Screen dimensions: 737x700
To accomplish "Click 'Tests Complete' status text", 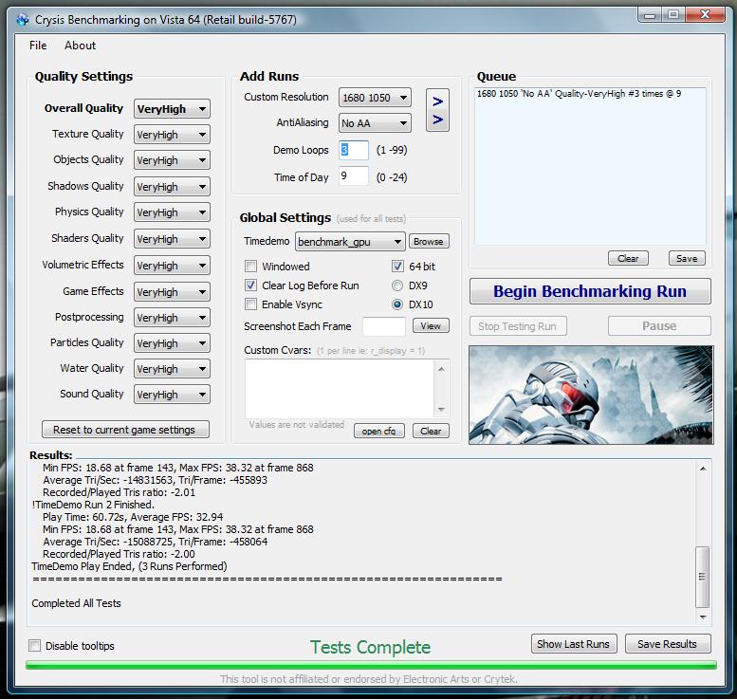I will pos(370,647).
